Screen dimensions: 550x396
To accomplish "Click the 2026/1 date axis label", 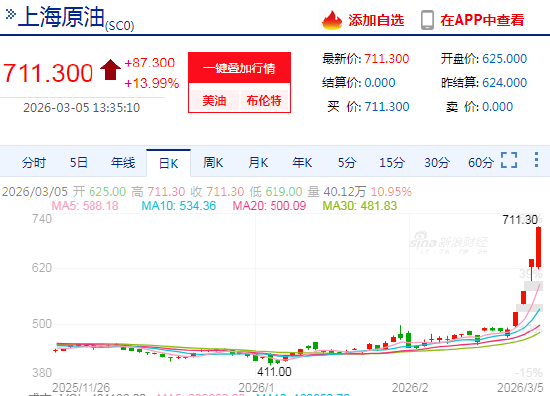I will [x=256, y=388].
